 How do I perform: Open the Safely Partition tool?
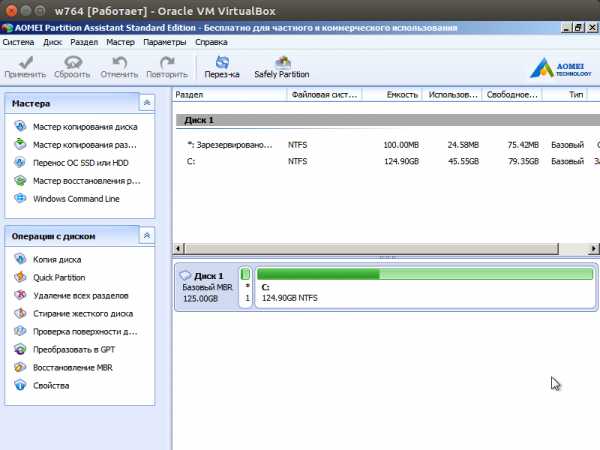[282, 67]
